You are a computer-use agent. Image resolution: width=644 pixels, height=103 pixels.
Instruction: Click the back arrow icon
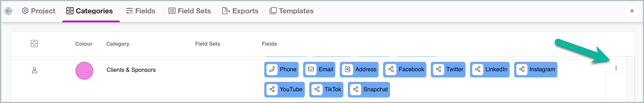coord(9,11)
